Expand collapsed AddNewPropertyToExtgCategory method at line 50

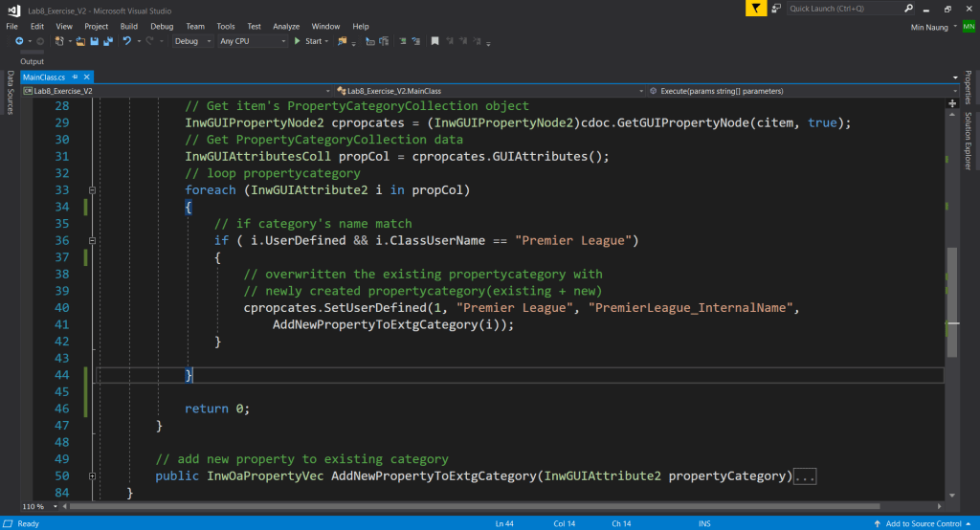[x=90, y=476]
